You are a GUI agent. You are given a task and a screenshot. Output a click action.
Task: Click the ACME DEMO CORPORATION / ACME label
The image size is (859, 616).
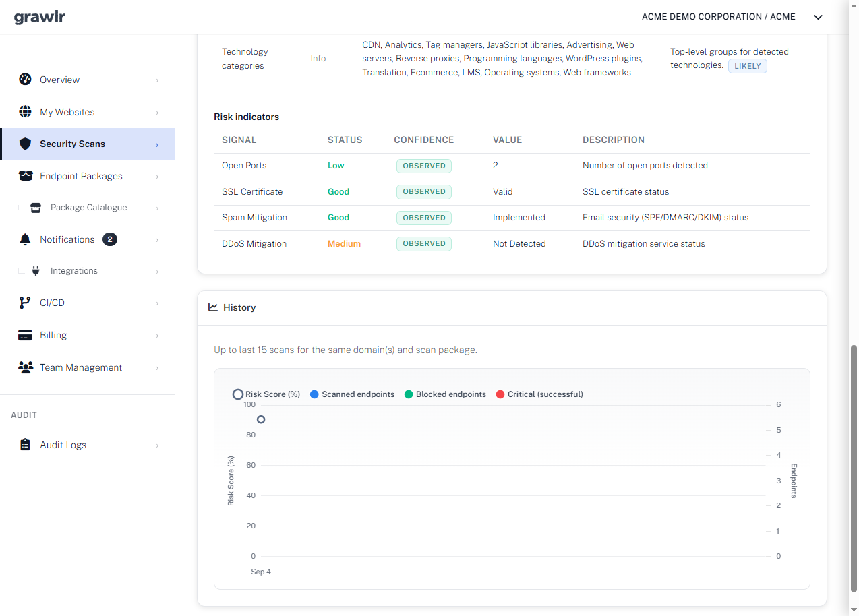coord(719,17)
